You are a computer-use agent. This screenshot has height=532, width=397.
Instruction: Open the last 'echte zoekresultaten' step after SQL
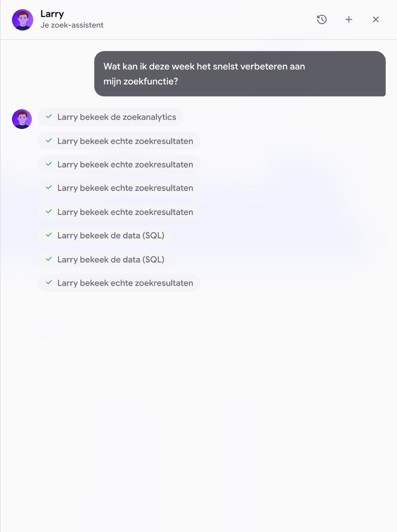coord(119,283)
